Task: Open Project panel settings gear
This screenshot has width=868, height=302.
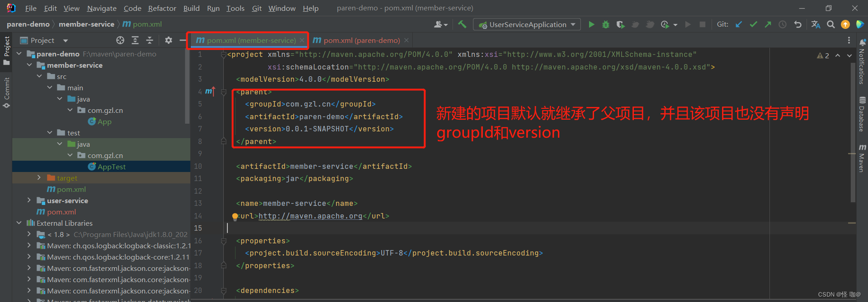Action: [169, 40]
